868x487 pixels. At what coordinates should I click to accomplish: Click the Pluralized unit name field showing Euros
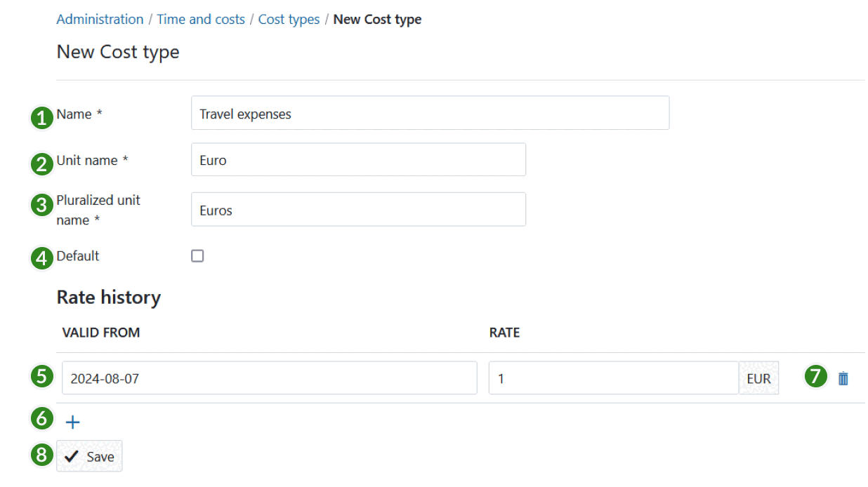click(358, 208)
